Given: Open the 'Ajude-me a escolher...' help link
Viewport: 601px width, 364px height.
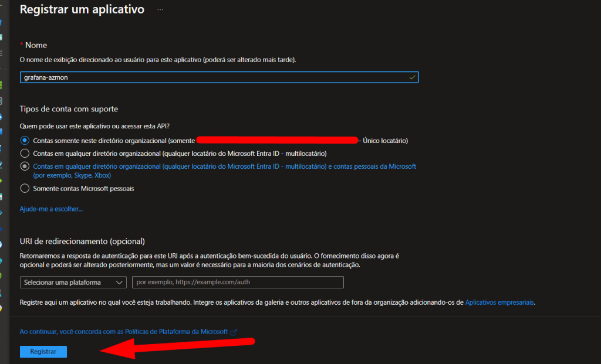Looking at the screenshot, I should pyautogui.click(x=51, y=209).
